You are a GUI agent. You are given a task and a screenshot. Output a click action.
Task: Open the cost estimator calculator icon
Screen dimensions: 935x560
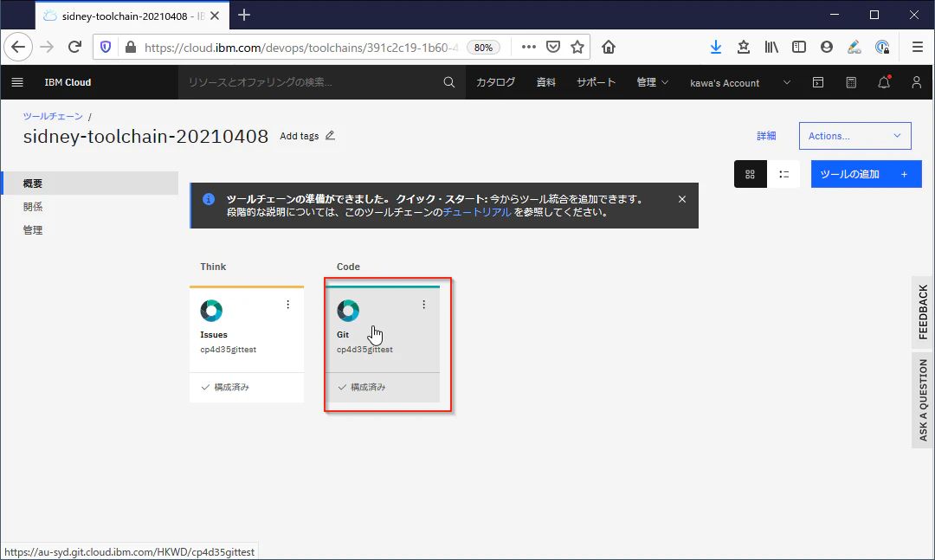851,82
